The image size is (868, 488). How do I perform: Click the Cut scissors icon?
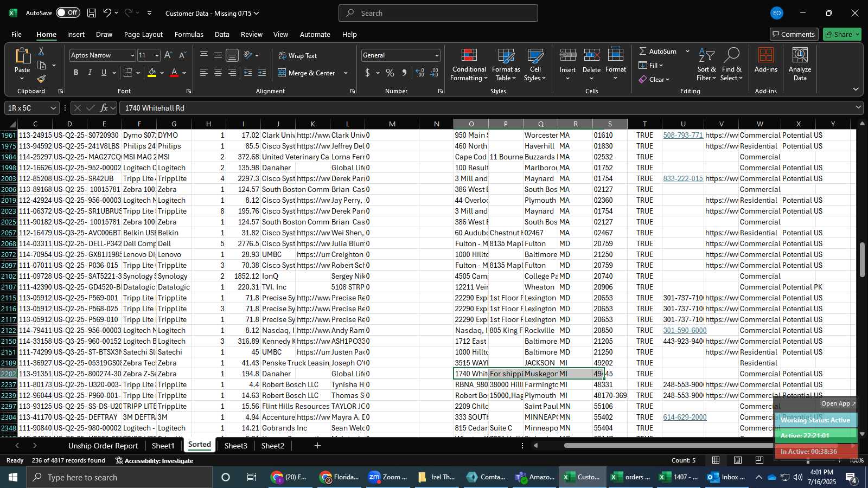41,51
